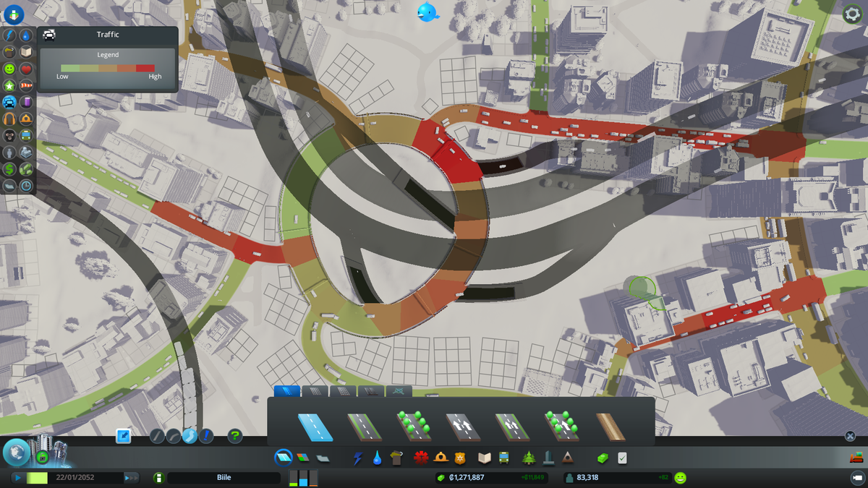Open the Police build menu

pyautogui.click(x=460, y=458)
